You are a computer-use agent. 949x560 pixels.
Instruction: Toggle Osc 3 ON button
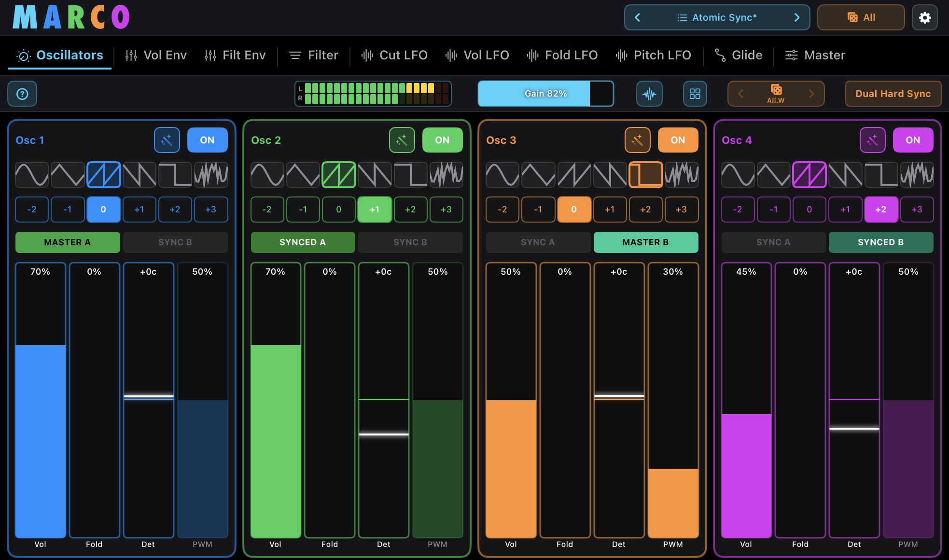tap(678, 140)
